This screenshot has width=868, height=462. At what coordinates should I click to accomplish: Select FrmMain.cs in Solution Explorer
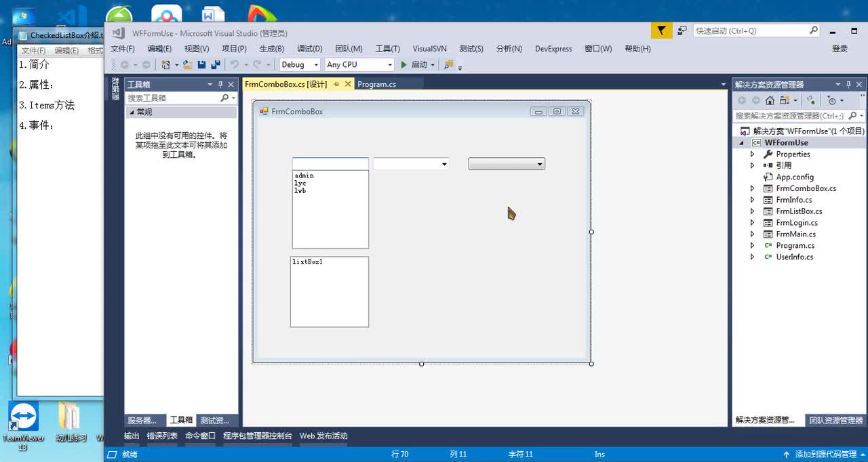point(796,234)
